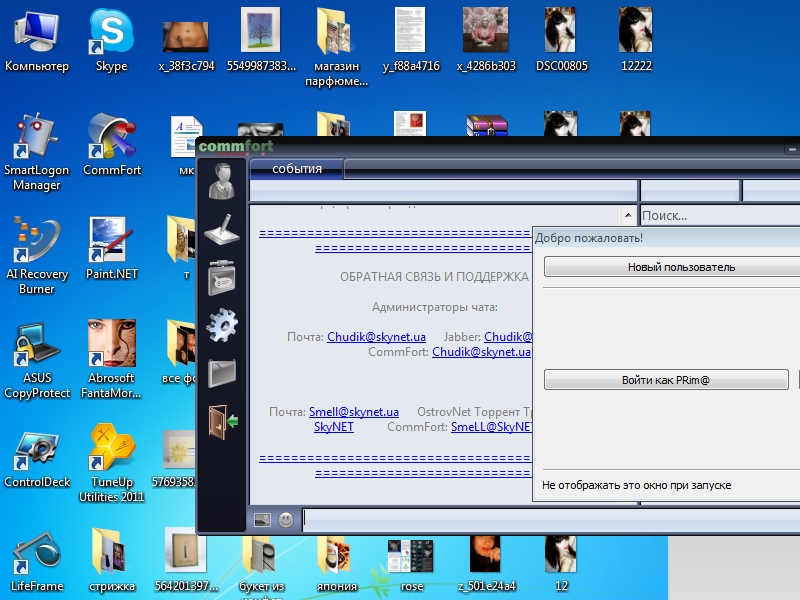Select the x_38f3c794 image thumbnail
Screen dimensions: 800x600
tap(186, 47)
